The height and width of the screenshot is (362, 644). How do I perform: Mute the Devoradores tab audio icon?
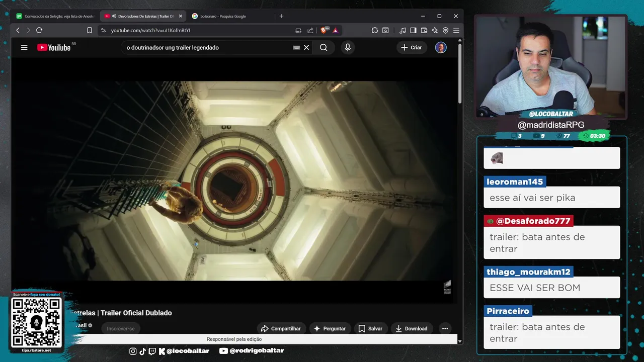[114, 16]
